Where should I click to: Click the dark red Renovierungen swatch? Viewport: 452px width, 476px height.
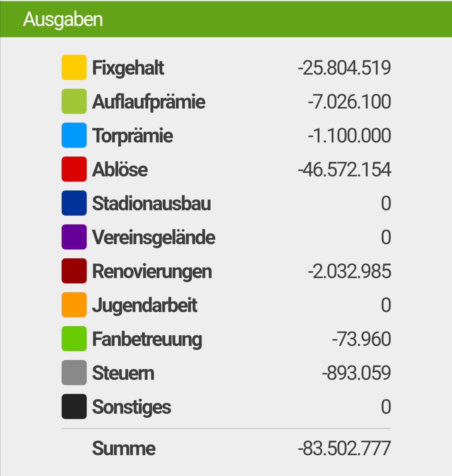coord(74,271)
